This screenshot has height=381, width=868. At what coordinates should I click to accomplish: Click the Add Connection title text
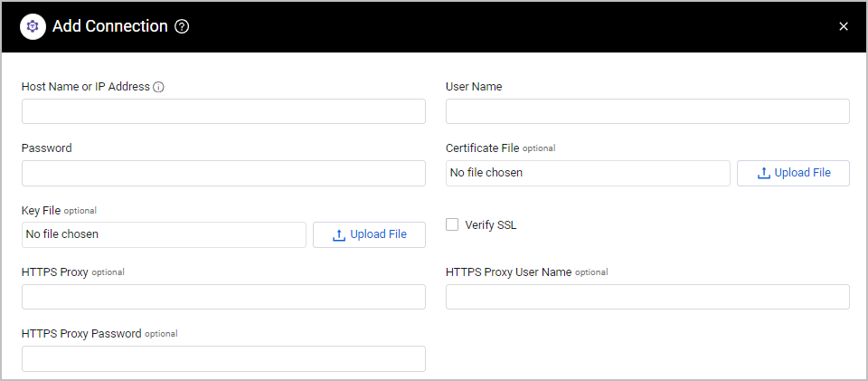(109, 26)
